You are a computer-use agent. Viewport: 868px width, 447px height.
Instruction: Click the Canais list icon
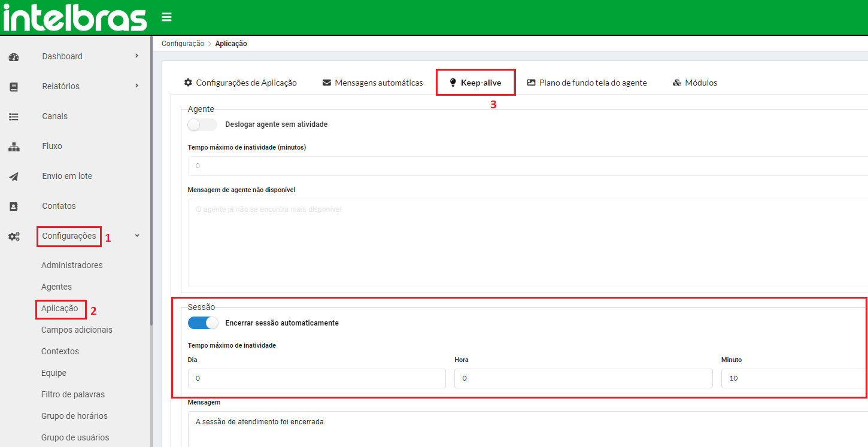[14, 117]
